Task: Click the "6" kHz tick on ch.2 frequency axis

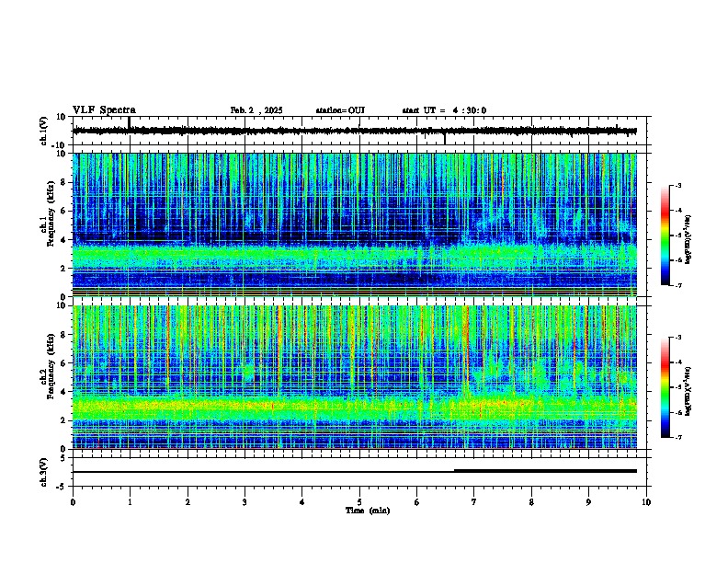Action: click(x=65, y=363)
